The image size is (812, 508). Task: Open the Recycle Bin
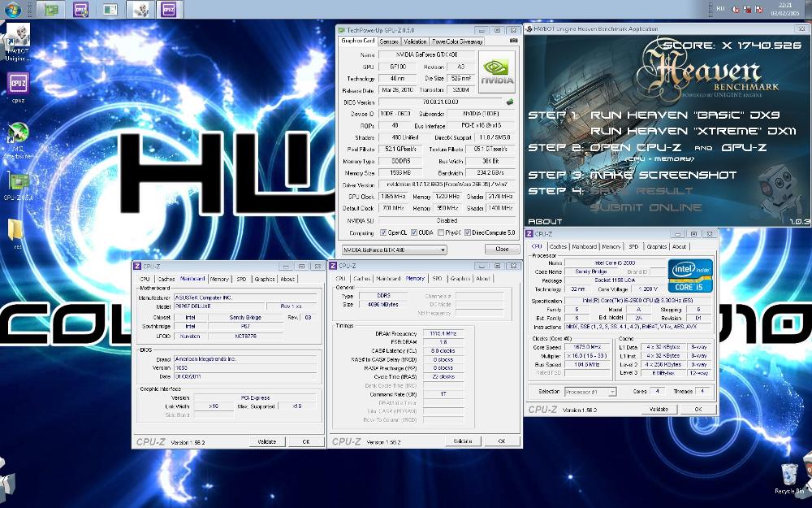(788, 477)
